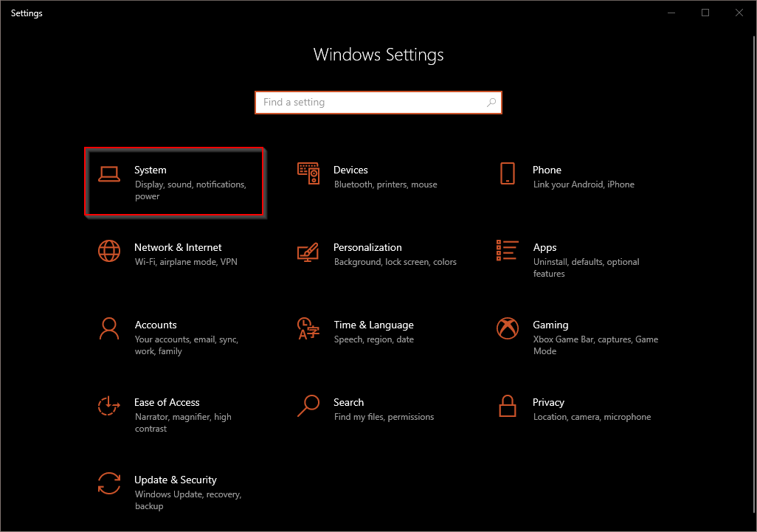Viewport: 757px width, 532px height.
Task: Click the System laptop icon
Action: pyautogui.click(x=109, y=174)
